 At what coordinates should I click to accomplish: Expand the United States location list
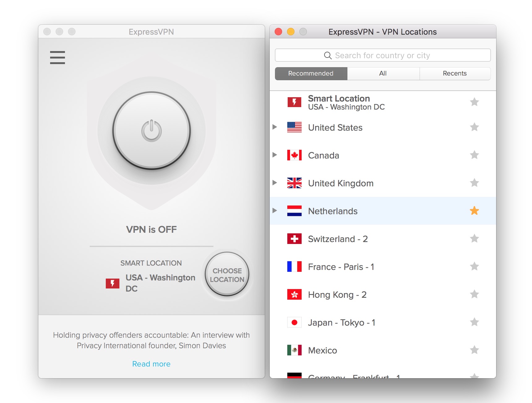275,127
